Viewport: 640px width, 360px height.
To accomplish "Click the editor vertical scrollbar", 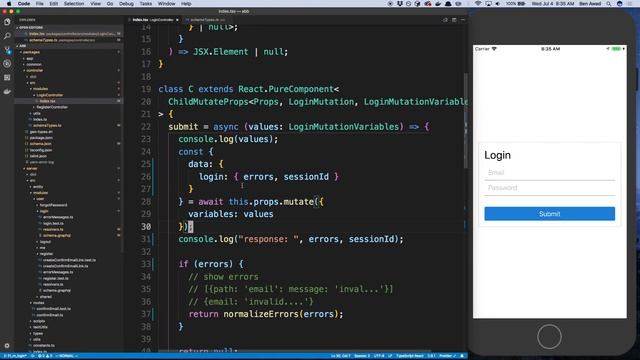I will pyautogui.click(x=466, y=120).
